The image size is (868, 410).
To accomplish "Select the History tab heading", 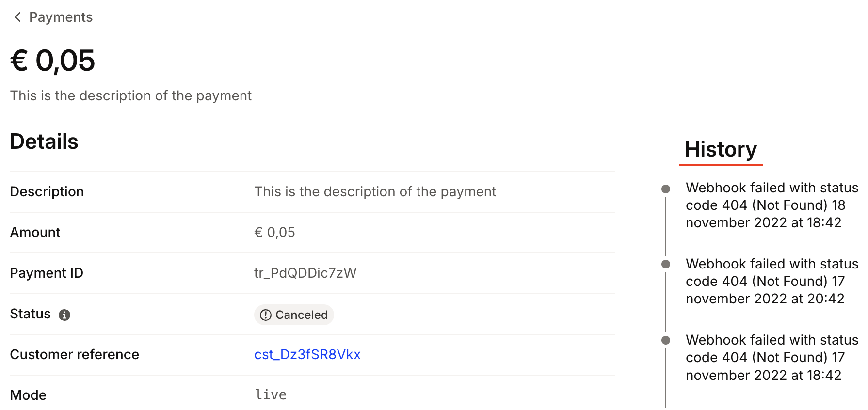I will pos(721,150).
